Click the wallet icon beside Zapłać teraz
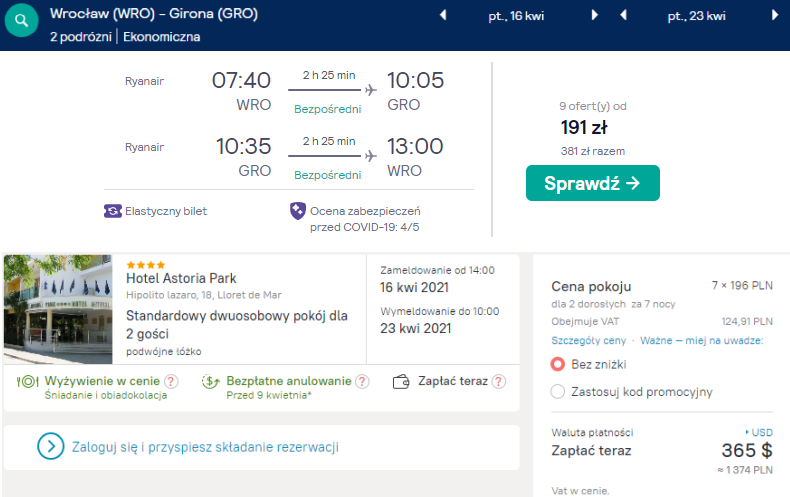The width and height of the screenshot is (790, 497). pos(402,381)
